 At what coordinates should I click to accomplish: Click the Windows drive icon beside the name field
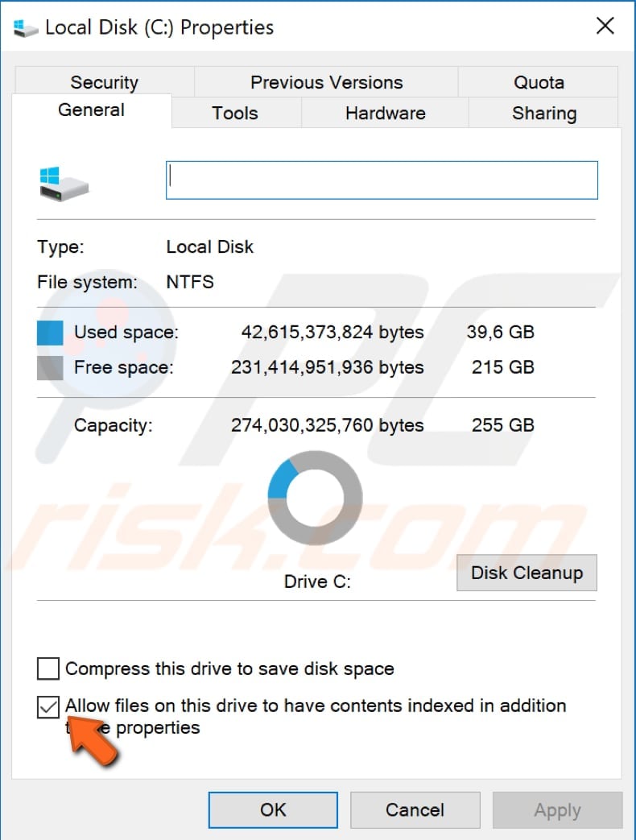[x=64, y=184]
